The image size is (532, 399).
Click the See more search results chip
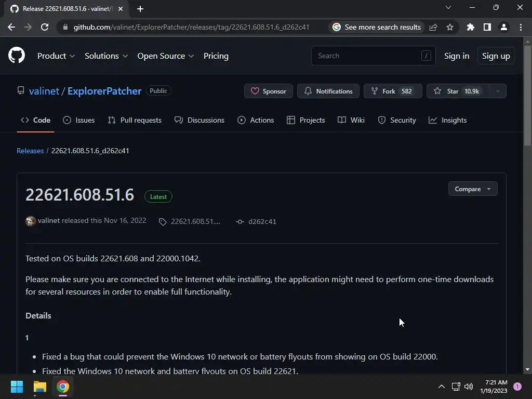pos(377,27)
